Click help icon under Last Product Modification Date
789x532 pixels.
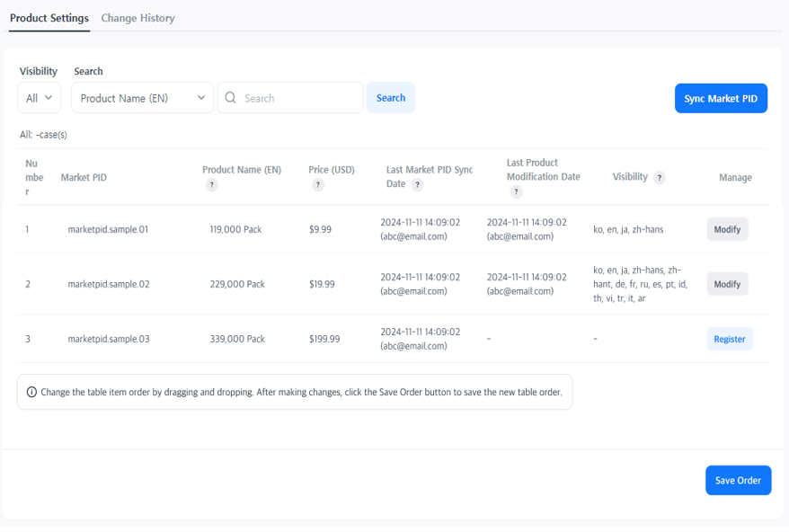[x=515, y=192]
